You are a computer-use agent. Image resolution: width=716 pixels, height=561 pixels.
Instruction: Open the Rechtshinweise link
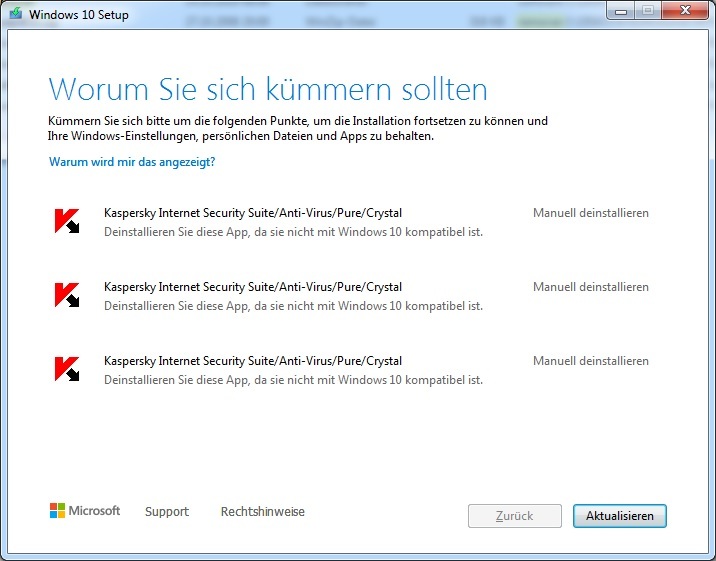click(x=263, y=511)
